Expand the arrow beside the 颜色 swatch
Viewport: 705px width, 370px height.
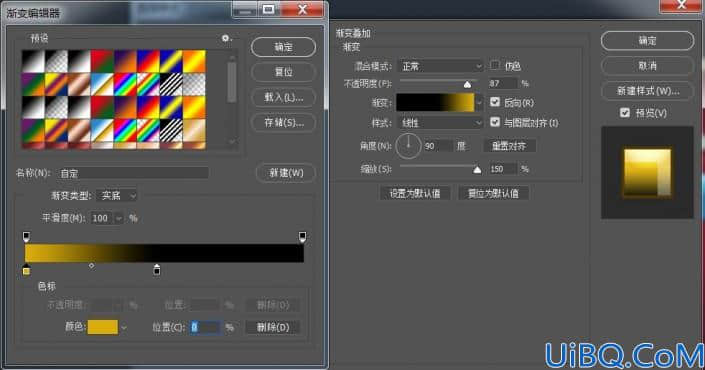click(124, 328)
